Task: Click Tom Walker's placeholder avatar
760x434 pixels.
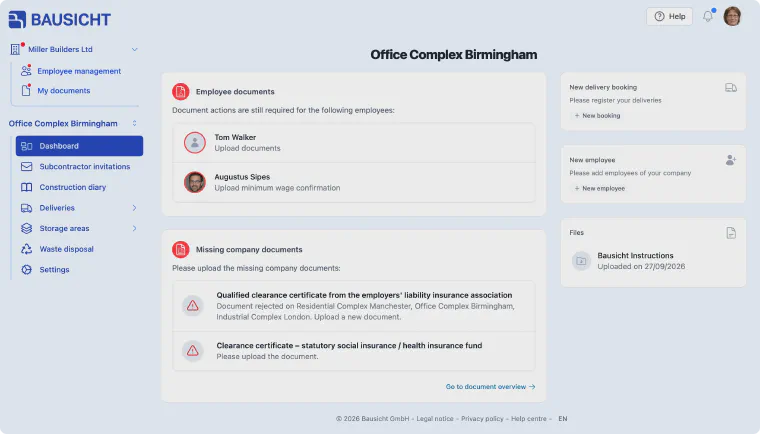Action: click(x=195, y=143)
